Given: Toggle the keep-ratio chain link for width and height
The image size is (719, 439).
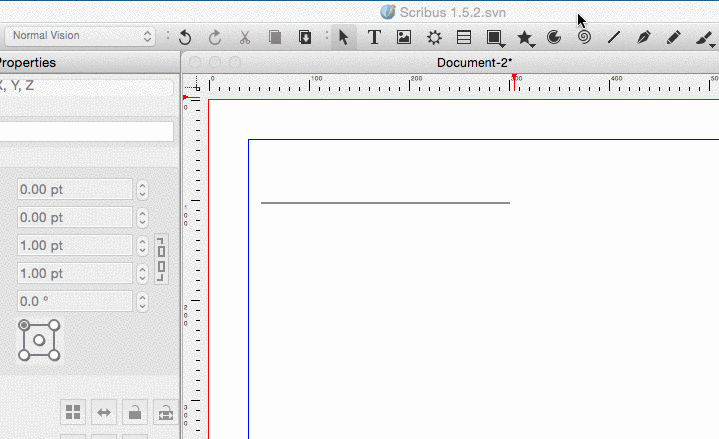Looking at the screenshot, I should pos(161,259).
